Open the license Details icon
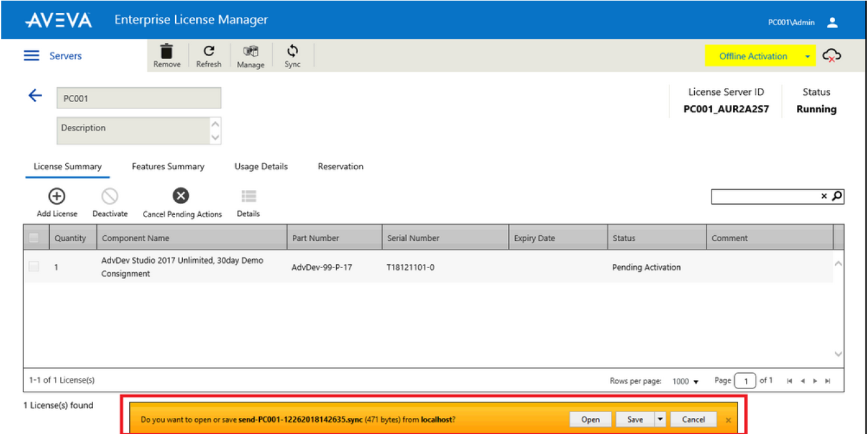Image resolution: width=868 pixels, height=440 pixels. pos(249,196)
